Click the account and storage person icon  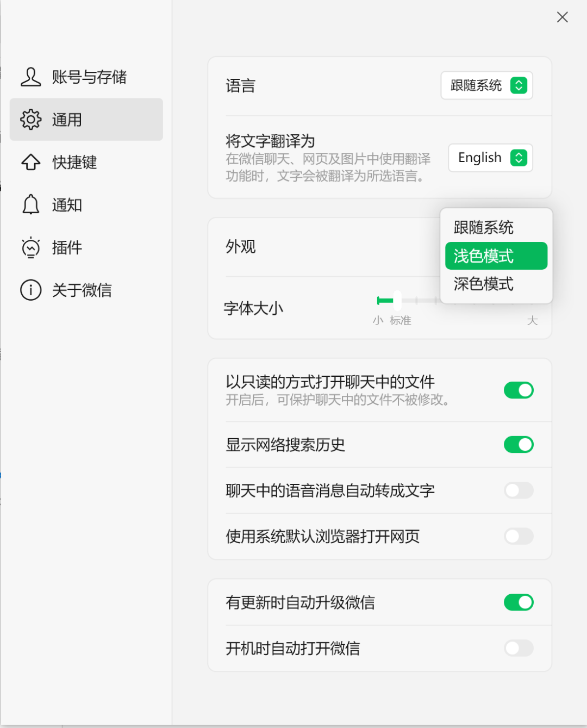(x=31, y=77)
